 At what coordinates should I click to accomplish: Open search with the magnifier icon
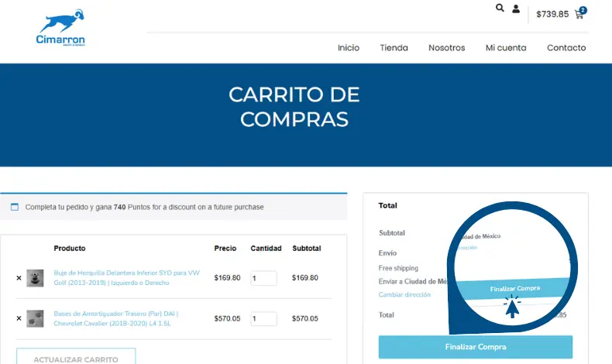click(x=500, y=8)
